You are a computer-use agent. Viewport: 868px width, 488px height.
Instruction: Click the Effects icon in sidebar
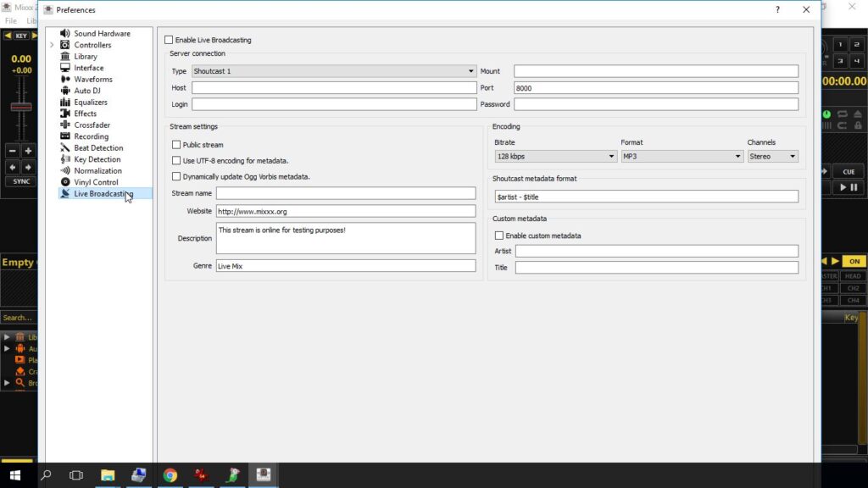point(65,114)
